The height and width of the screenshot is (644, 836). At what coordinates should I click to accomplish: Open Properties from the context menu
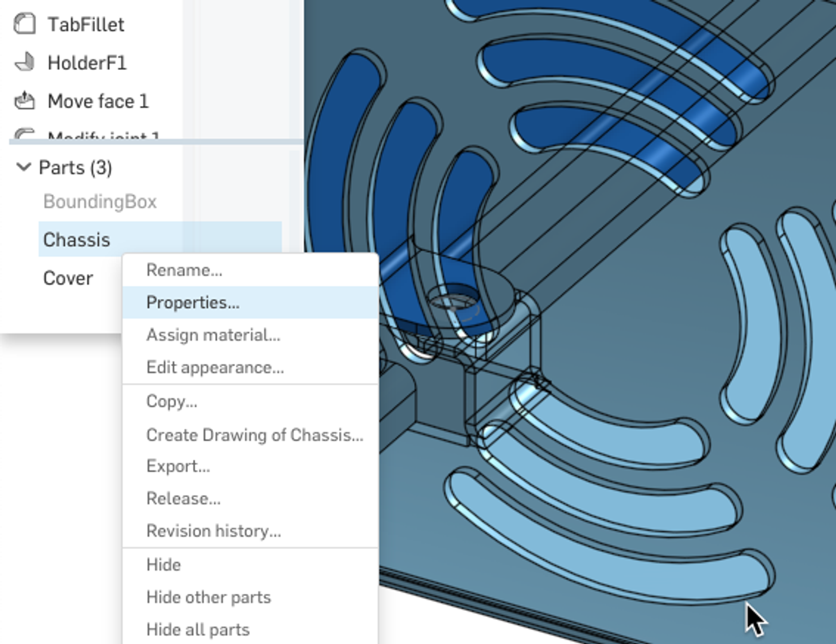pyautogui.click(x=193, y=303)
